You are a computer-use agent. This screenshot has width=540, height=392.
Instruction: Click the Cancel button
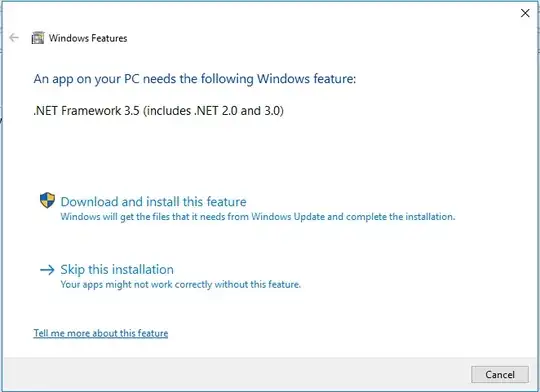point(500,374)
